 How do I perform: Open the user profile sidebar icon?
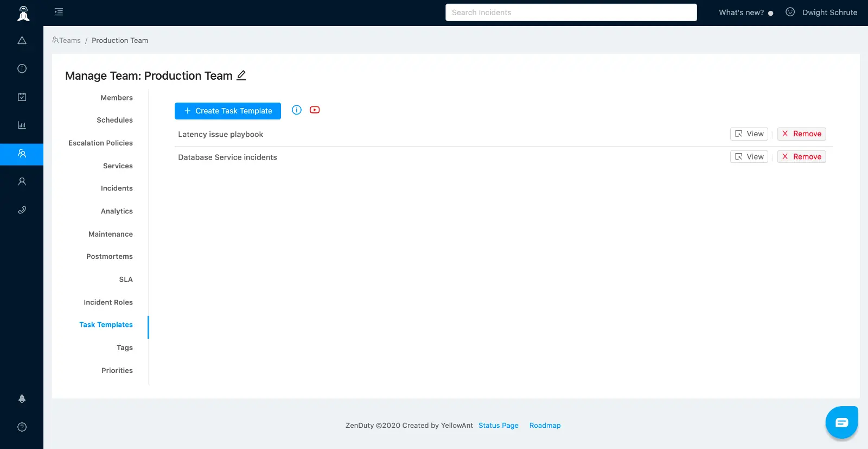click(x=22, y=181)
